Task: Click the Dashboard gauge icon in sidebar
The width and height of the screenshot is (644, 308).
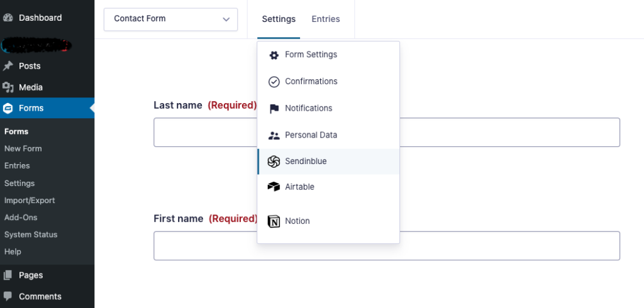Action: [x=8, y=18]
